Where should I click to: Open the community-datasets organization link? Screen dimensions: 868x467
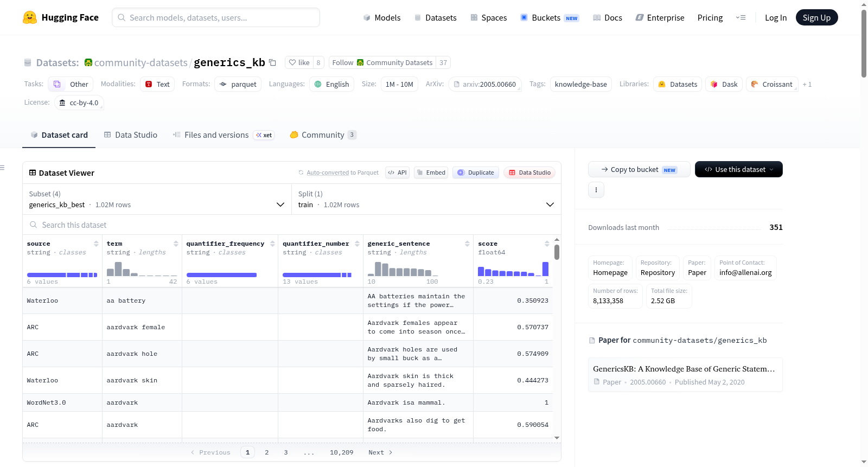coord(141,62)
